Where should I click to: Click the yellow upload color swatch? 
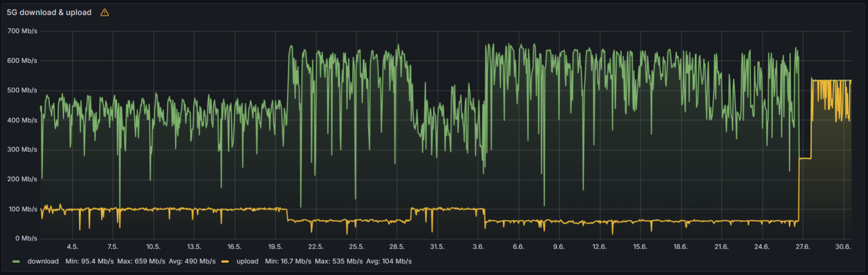point(225,262)
